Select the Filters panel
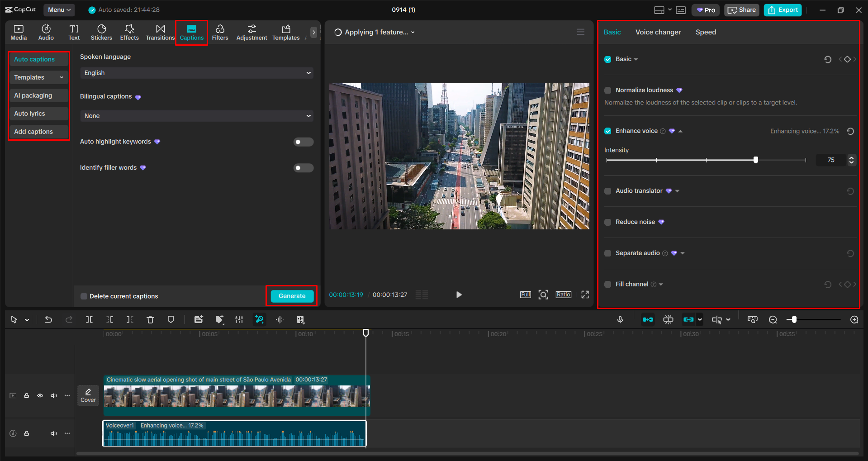 (x=220, y=32)
